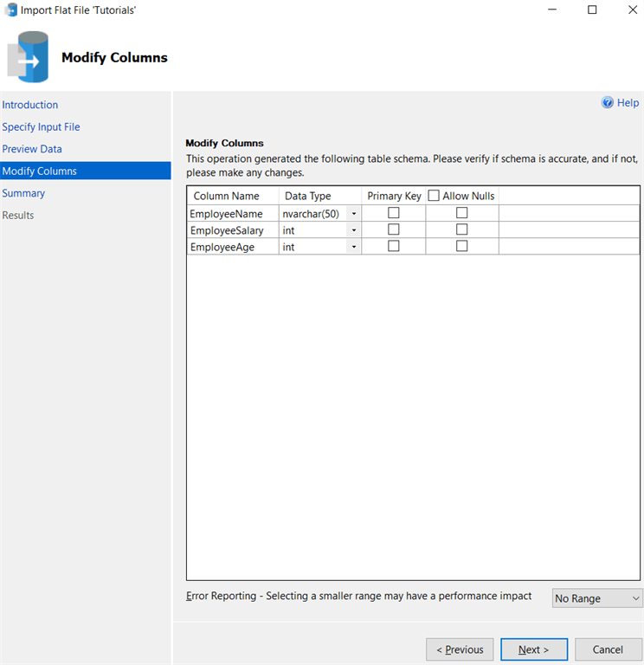Maximize the Import Flat File window
This screenshot has width=644, height=665.
[592, 10]
